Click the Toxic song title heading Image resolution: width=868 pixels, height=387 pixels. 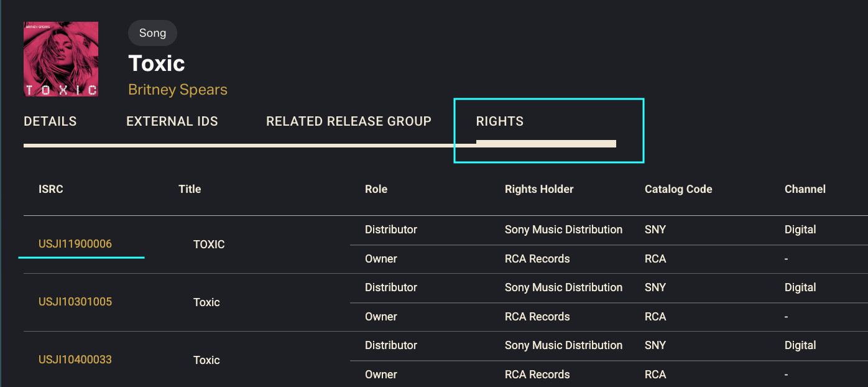click(157, 63)
